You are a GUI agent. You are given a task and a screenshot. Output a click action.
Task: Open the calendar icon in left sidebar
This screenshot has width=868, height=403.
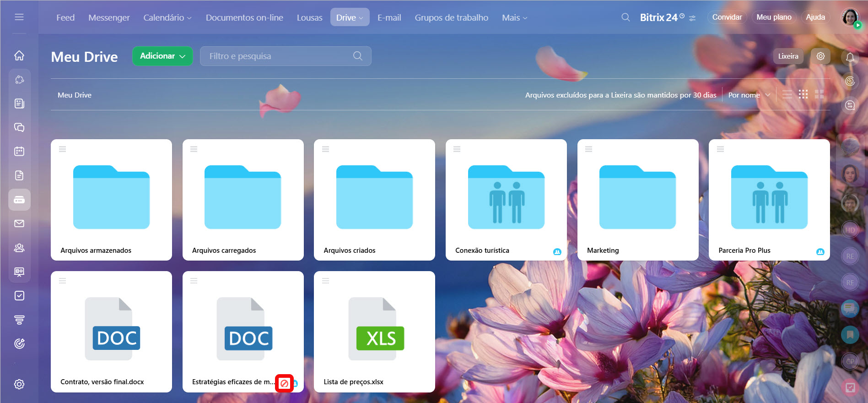pos(19,151)
